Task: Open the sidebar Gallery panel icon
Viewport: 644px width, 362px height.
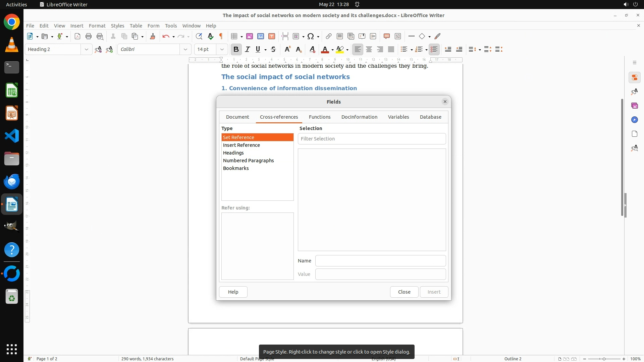Action: tap(634, 106)
